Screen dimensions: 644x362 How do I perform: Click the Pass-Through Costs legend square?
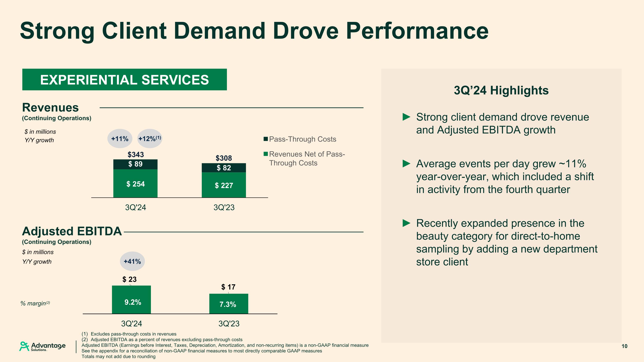click(266, 139)
